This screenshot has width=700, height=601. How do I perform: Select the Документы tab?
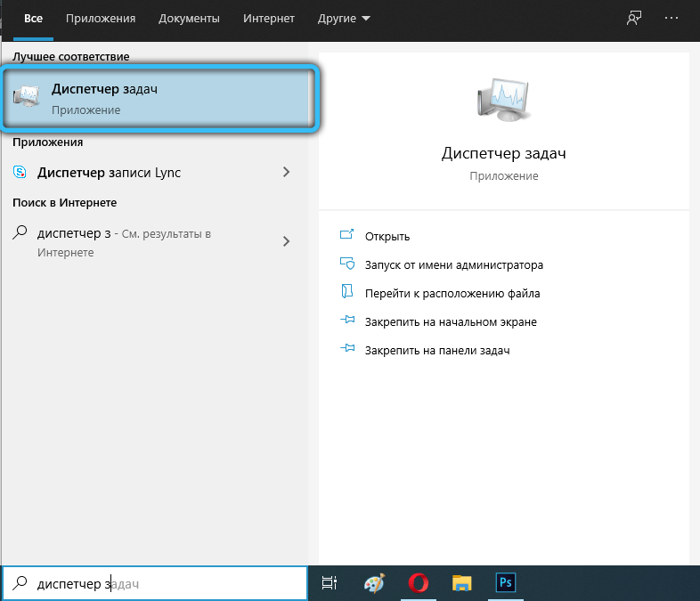189,19
